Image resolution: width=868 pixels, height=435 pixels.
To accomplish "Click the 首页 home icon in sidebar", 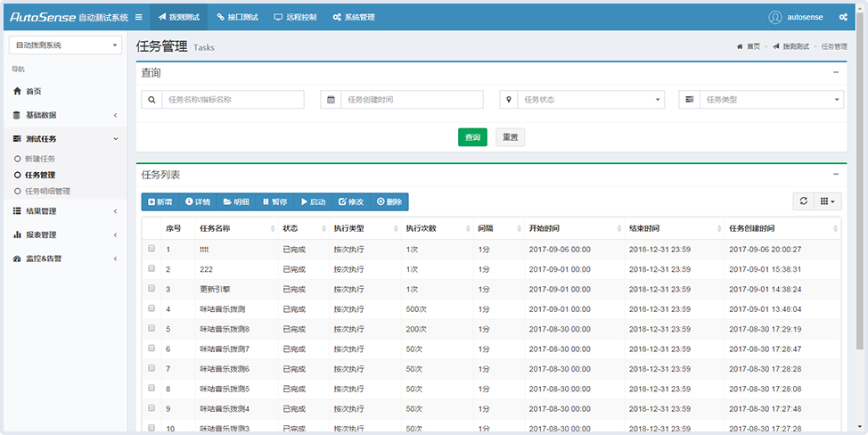I will [17, 91].
